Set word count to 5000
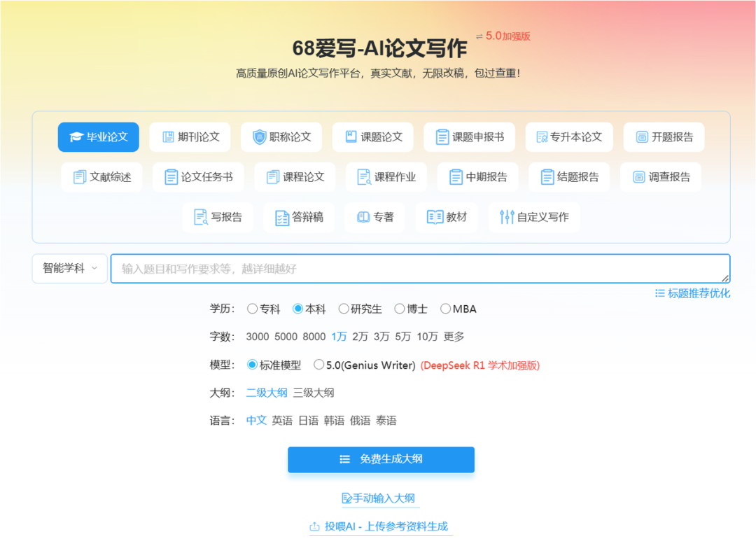 click(286, 337)
